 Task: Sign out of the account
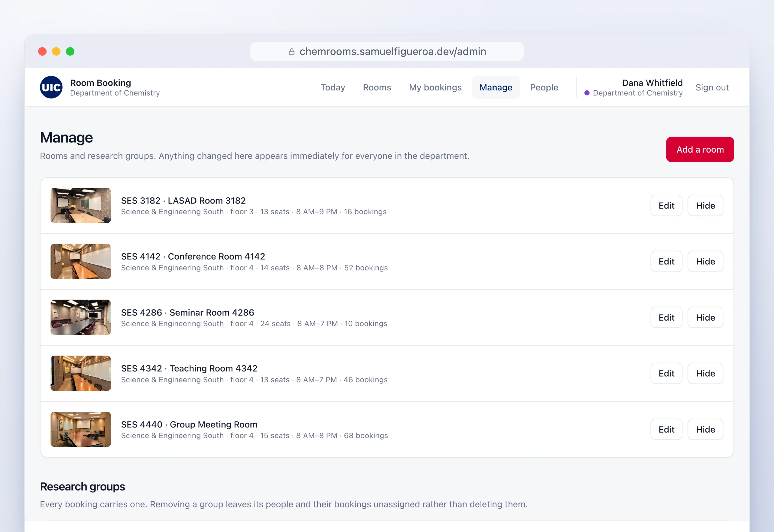pyautogui.click(x=712, y=87)
